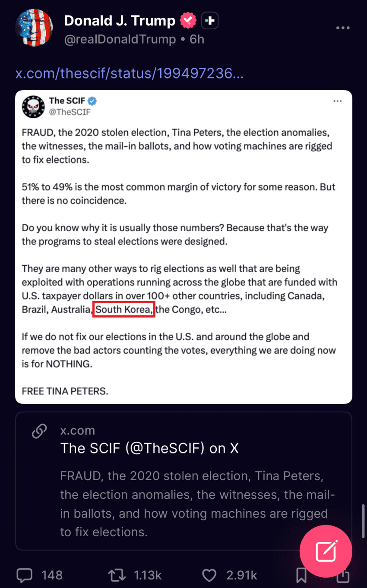Viewport: 367px width, 588px height.
Task: Open the x.com/thescif status link
Action: point(130,73)
